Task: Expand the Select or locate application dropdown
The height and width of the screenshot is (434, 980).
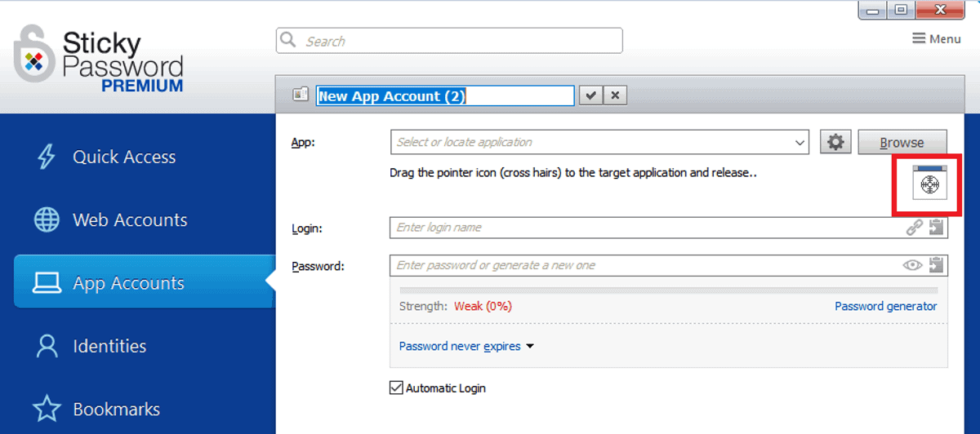Action: tap(800, 143)
